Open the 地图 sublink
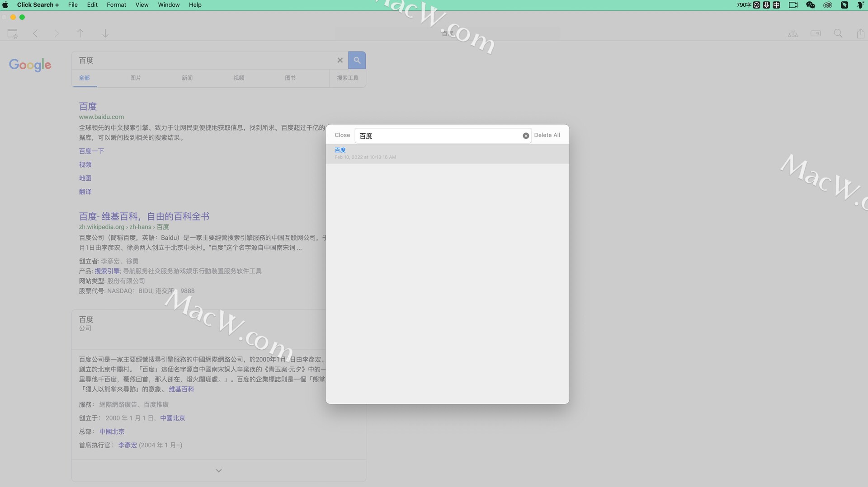Screen dimensions: 868x487 85,178
